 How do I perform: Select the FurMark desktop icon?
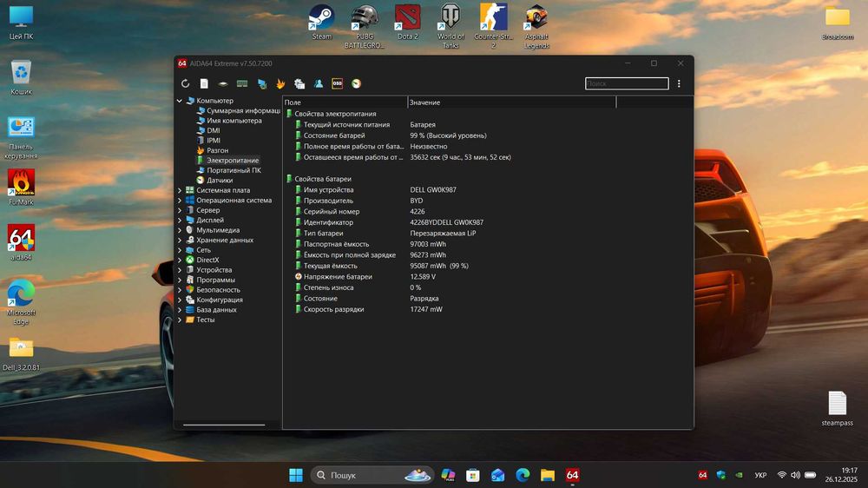click(21, 188)
